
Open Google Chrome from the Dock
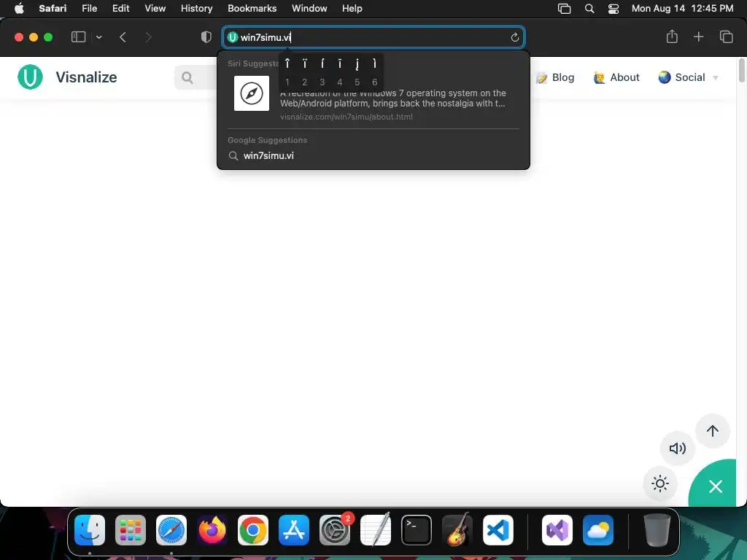tap(253, 530)
